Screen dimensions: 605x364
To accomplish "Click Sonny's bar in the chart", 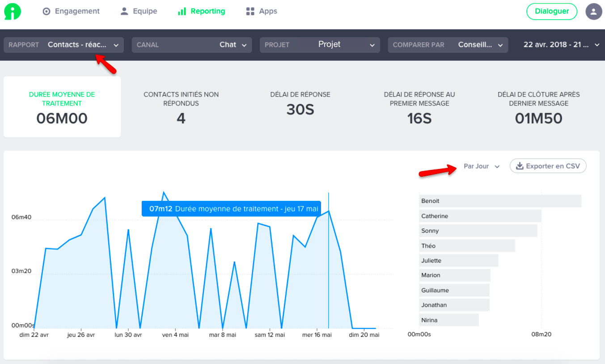I will (x=478, y=231).
